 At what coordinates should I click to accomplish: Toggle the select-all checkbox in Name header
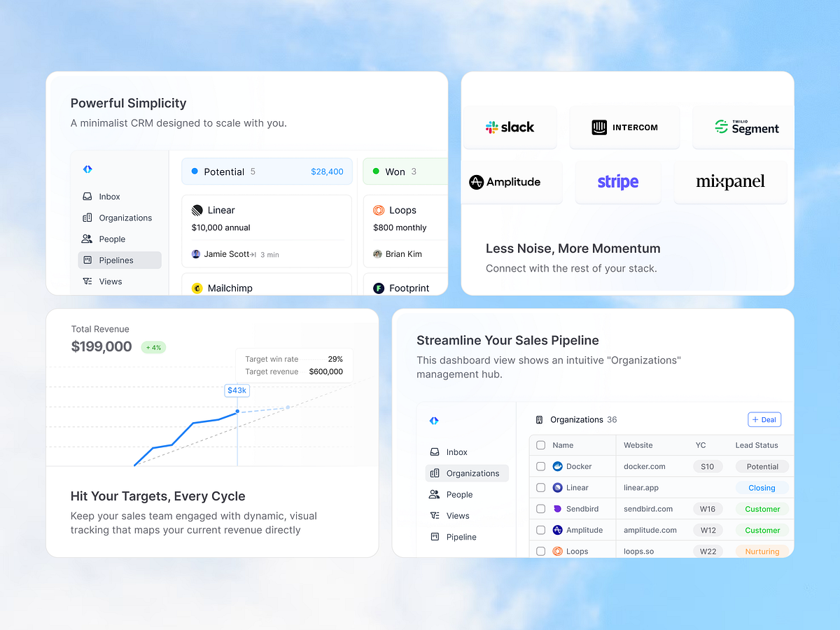[x=540, y=445]
